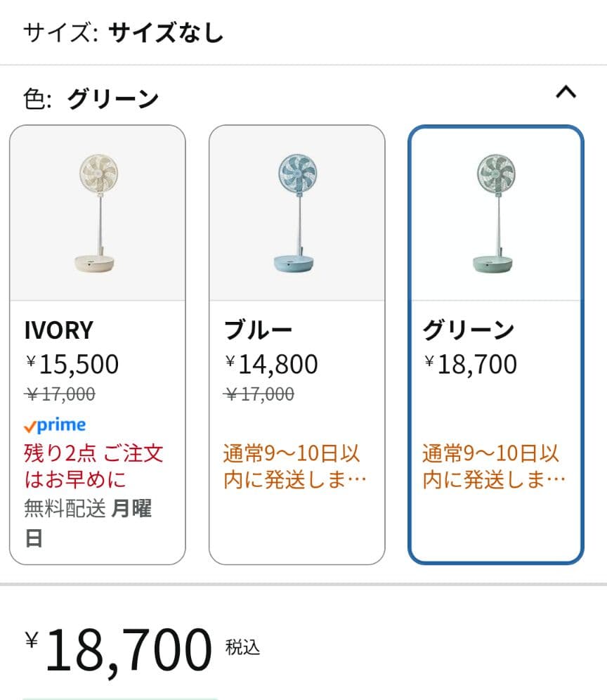Select the IVORY fan thumbnail image
This screenshot has width=607, height=700.
pyautogui.click(x=98, y=214)
